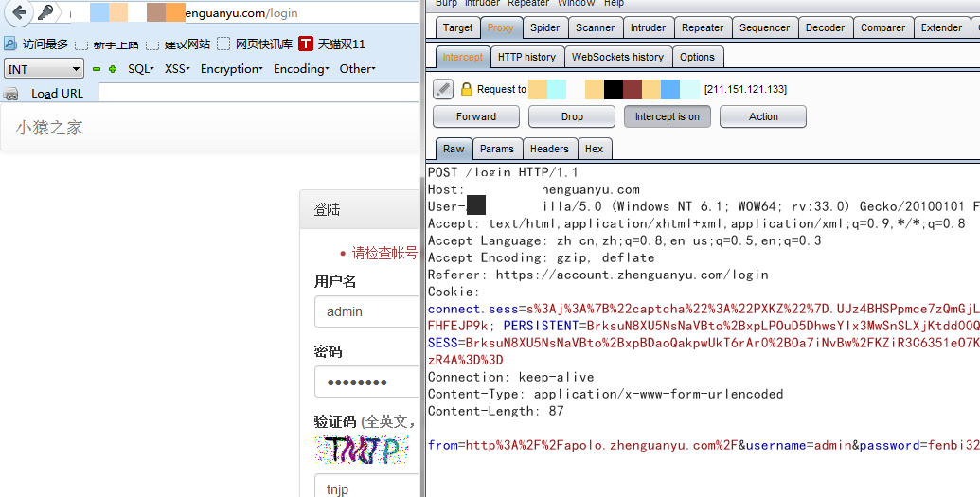This screenshot has height=497, width=980.
Task: Open the 新手上路 bookmark
Action: [116, 44]
